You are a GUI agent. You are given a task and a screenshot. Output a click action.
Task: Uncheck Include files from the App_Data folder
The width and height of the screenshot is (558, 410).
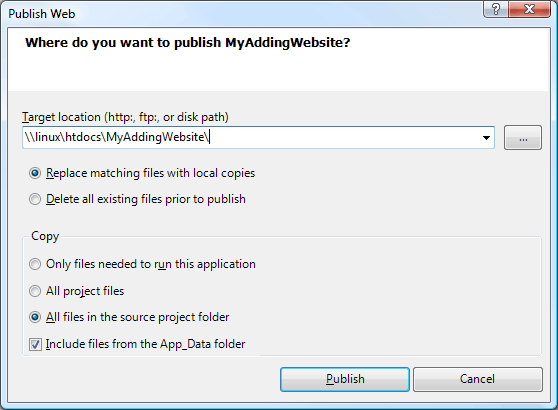[137, 344]
